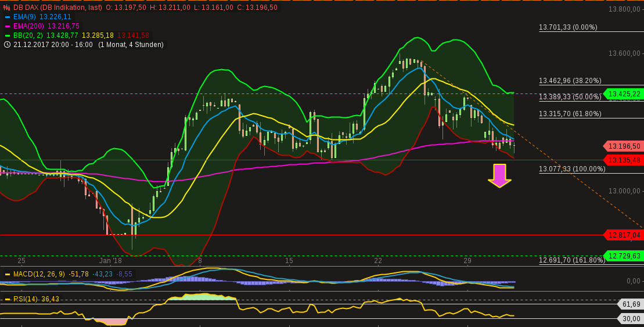Click MACD signal value -43,23
This screenshot has width=644, height=327.
tap(102, 274)
